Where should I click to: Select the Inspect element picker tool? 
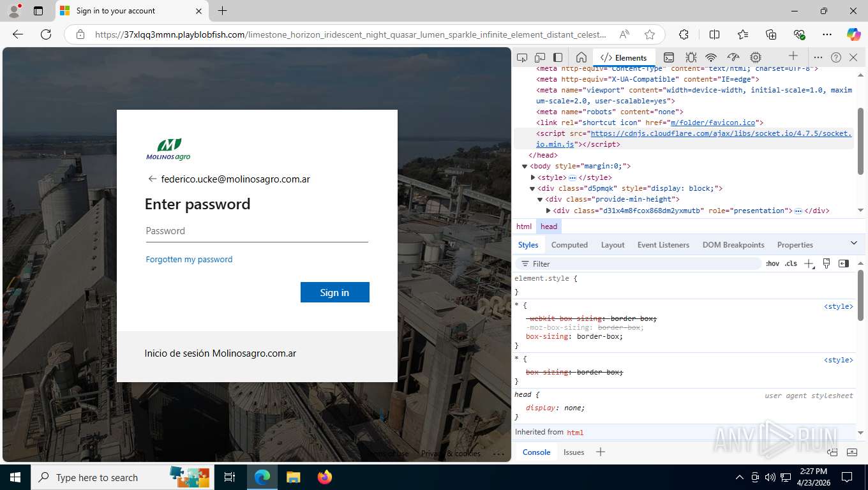(x=522, y=57)
